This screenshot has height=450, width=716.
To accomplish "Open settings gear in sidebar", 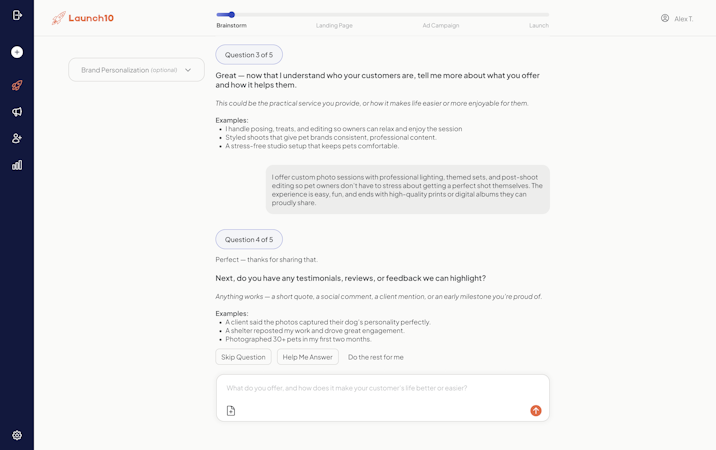I will pos(17,436).
